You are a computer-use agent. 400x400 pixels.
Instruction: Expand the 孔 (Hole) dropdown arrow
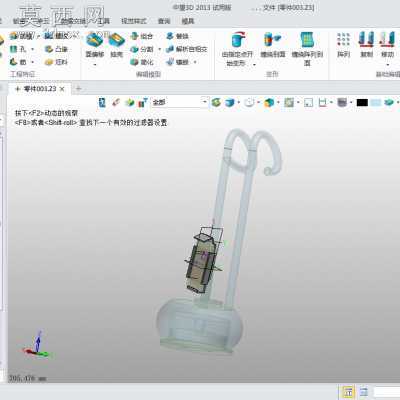(x=32, y=49)
